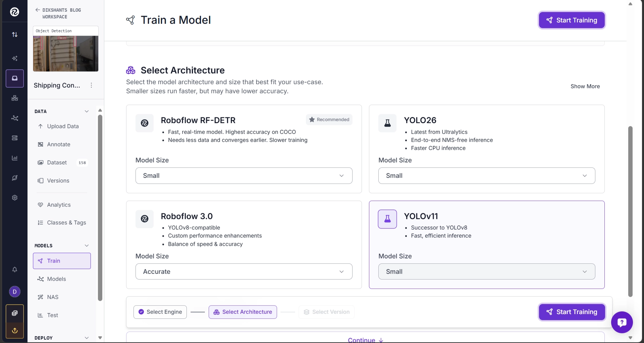Screen dimensions: 644x343
Task: Open the settings gear icon in the dark sidebar
Action: (15, 198)
